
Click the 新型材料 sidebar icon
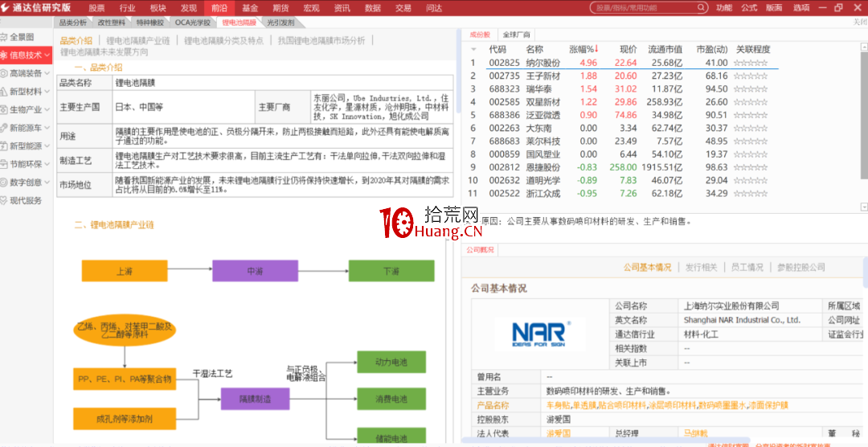(4, 92)
